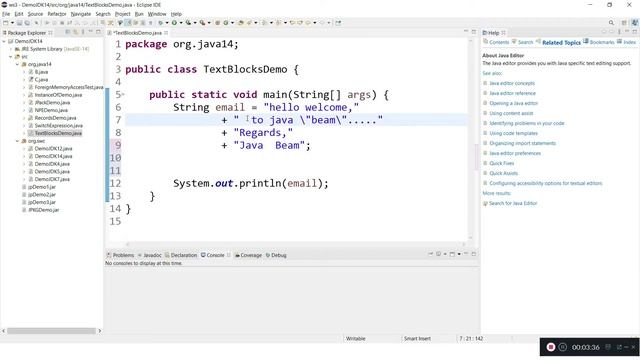Open the Debug dropdown arrow
This screenshot has width=640, height=360.
[167, 23]
